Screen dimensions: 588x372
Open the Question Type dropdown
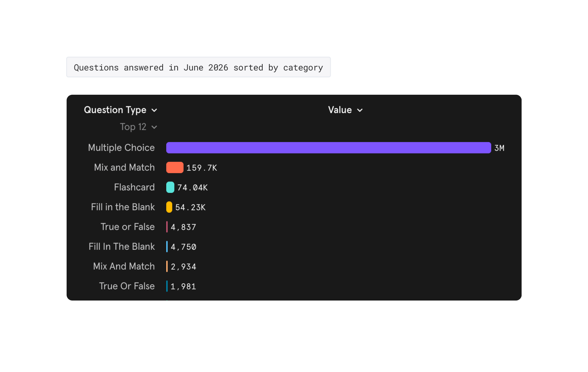point(121,110)
